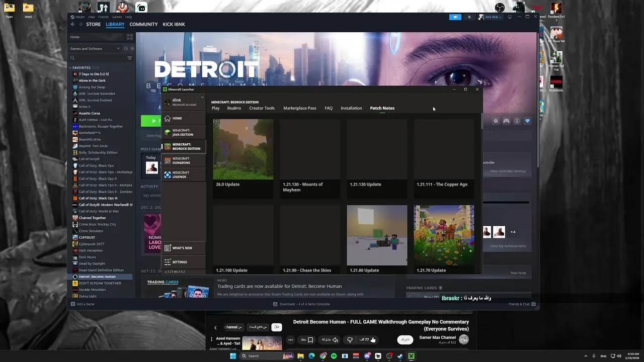Dislike the YouTube video thumbs down

[350, 340]
